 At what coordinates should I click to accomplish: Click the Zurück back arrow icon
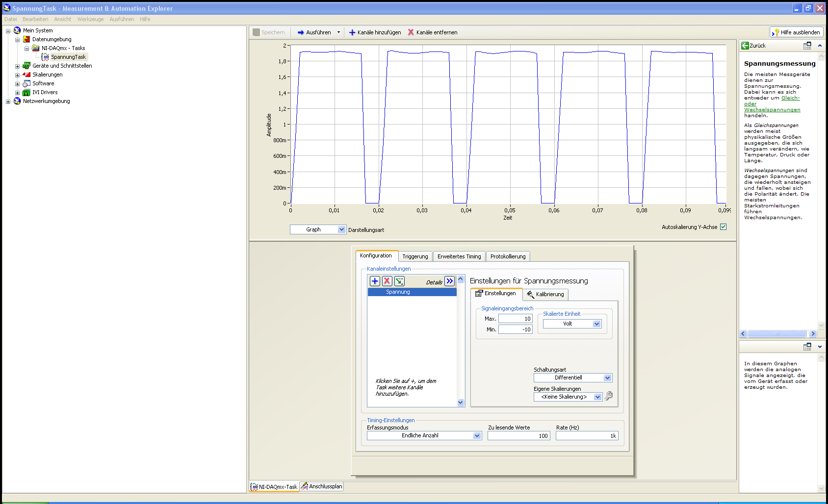[745, 46]
